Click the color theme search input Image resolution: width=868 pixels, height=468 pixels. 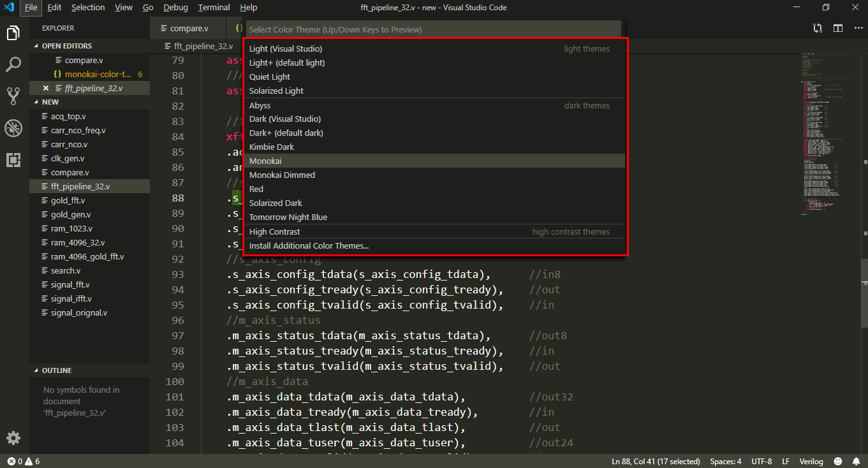433,29
